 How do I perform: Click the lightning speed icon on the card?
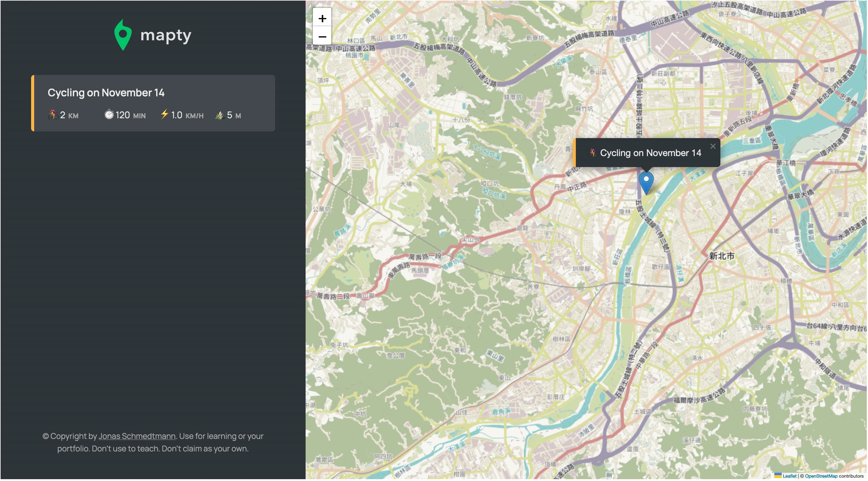pos(165,115)
